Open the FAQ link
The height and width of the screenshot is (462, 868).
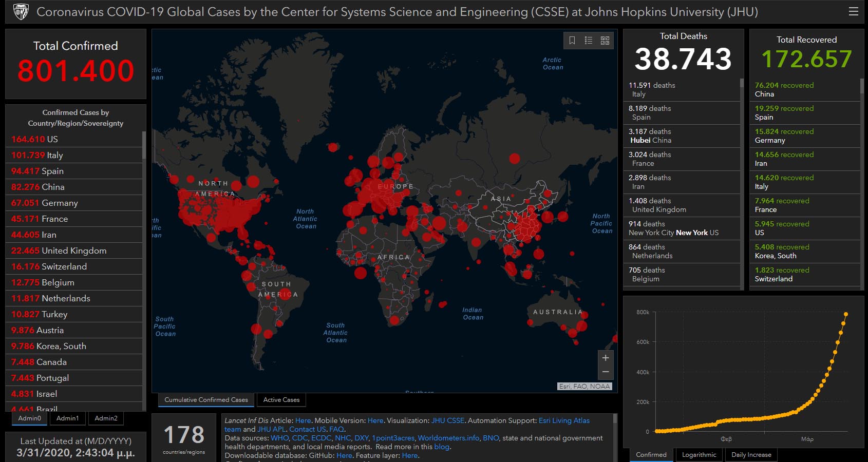tap(336, 429)
